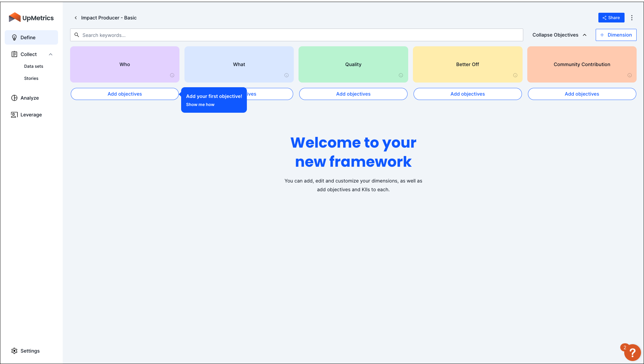Viewport: 644px width, 364px height.
Task: Click the Collect clipboard icon
Action: tap(14, 54)
